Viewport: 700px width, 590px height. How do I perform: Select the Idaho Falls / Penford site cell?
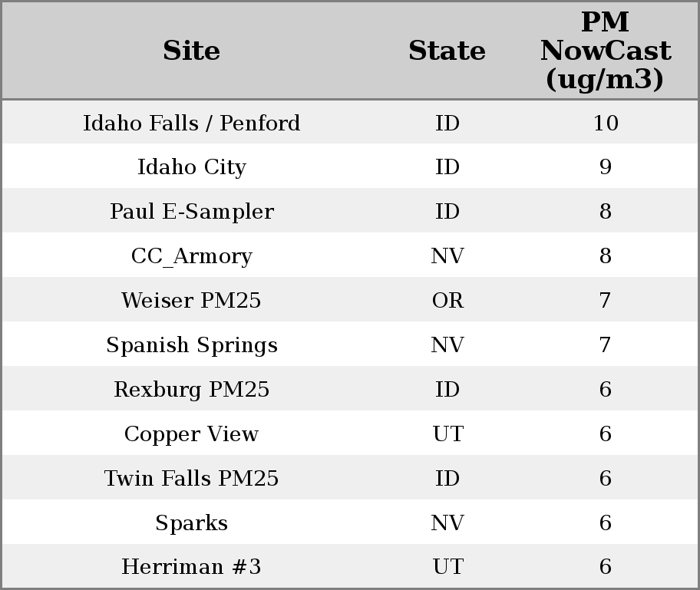pyautogui.click(x=191, y=124)
